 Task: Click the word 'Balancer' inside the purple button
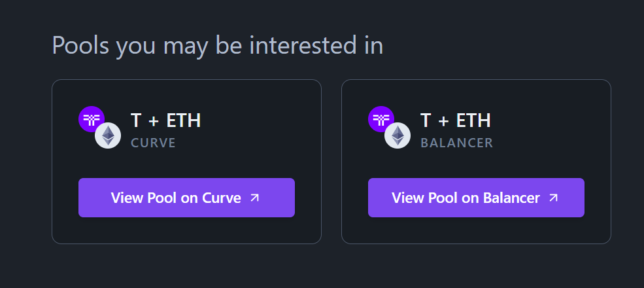tap(511, 198)
